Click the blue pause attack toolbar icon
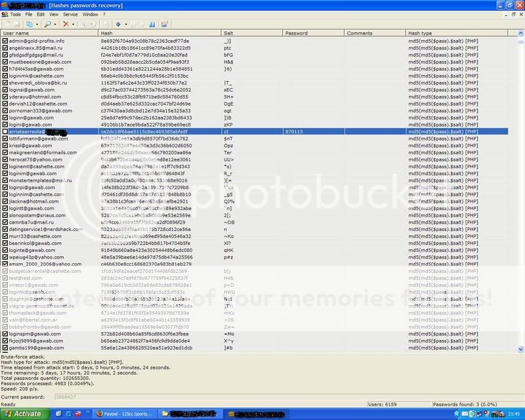The height and width of the screenshot is (420, 525). (152, 24)
